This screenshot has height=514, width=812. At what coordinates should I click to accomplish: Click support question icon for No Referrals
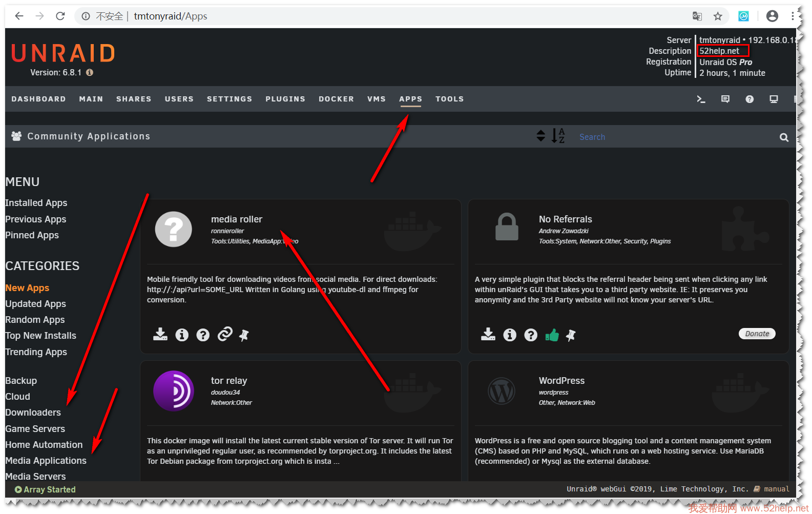[531, 335]
